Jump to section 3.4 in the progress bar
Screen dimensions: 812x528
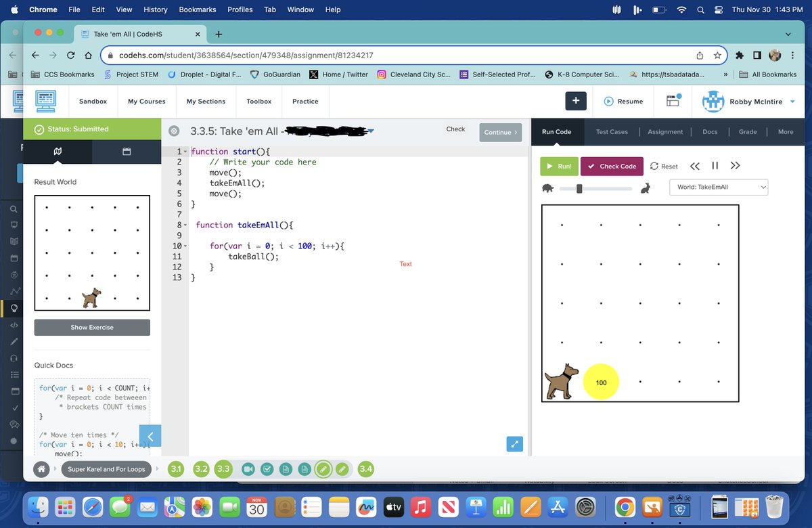[x=365, y=469]
